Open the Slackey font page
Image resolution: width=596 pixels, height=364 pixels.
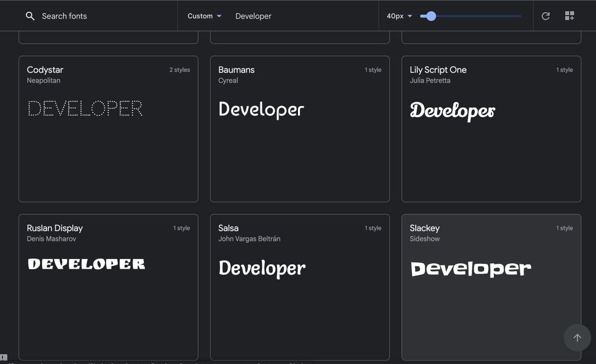(425, 227)
